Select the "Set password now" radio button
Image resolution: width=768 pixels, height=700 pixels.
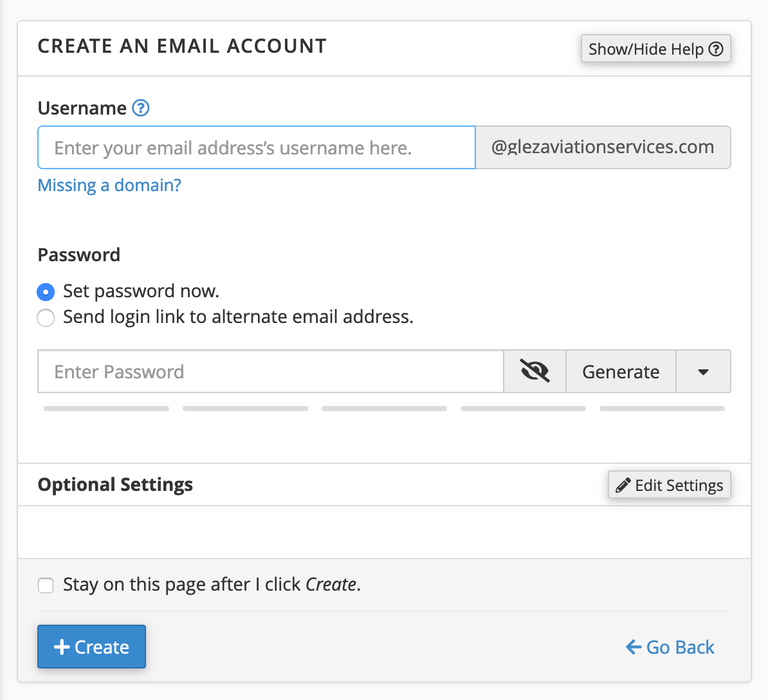46,292
